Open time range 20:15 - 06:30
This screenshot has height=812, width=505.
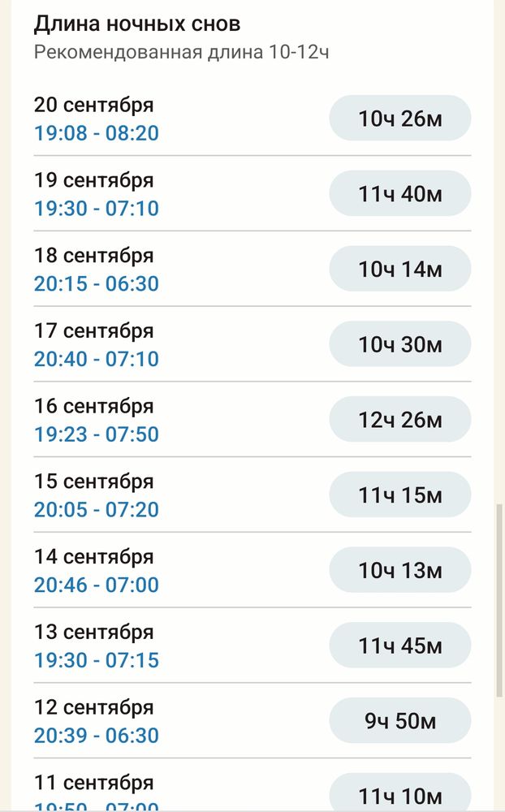[96, 284]
